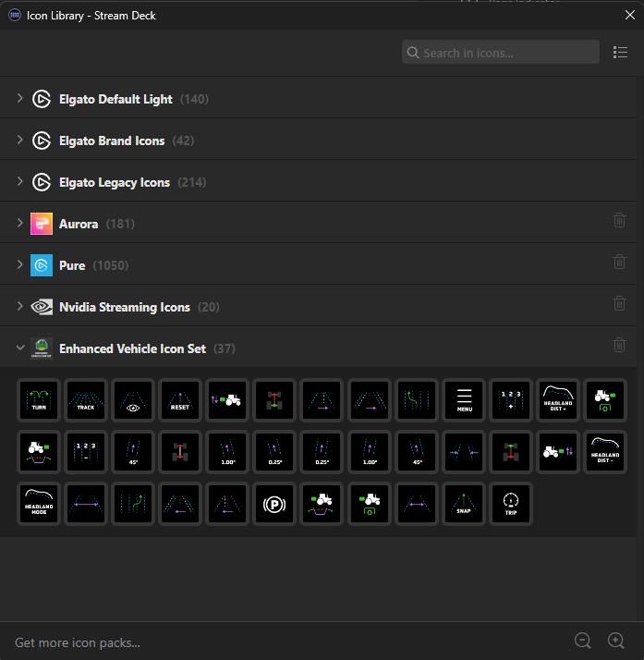Select the axle icon with green top, red bottom
The width and height of the screenshot is (644, 660).
point(511,452)
